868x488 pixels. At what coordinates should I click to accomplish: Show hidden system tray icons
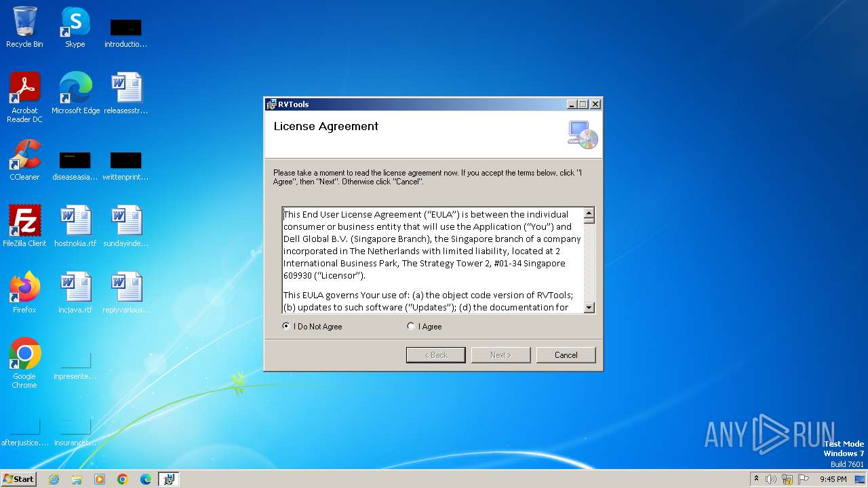tap(756, 479)
